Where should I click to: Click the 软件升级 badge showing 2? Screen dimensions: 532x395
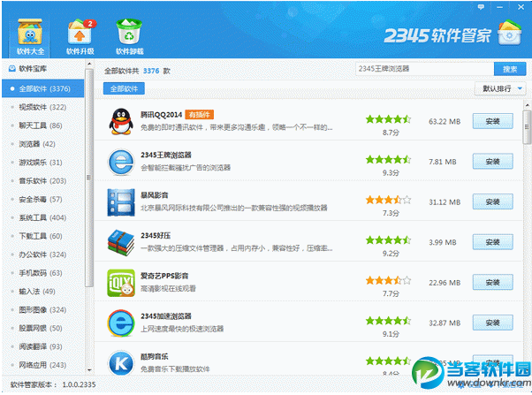(x=90, y=24)
